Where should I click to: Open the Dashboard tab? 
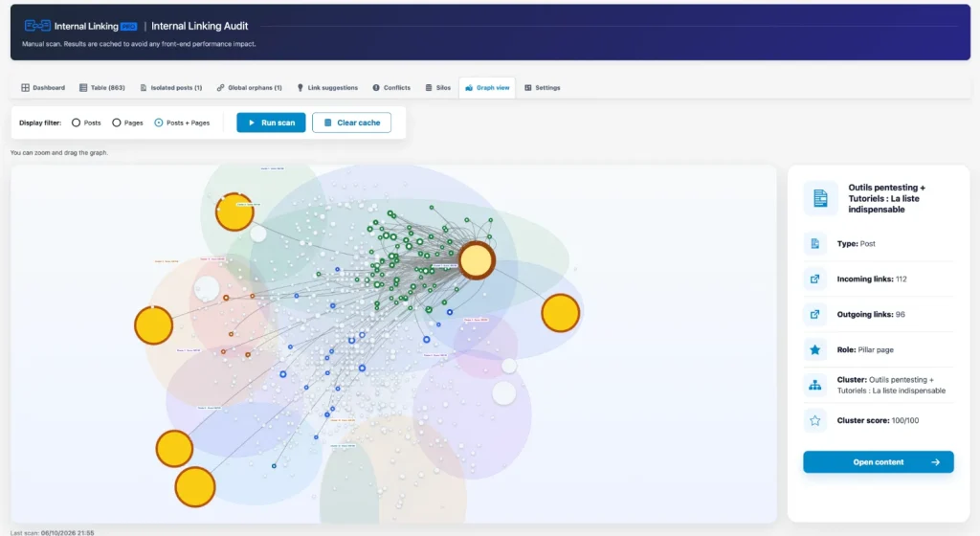pyautogui.click(x=43, y=88)
